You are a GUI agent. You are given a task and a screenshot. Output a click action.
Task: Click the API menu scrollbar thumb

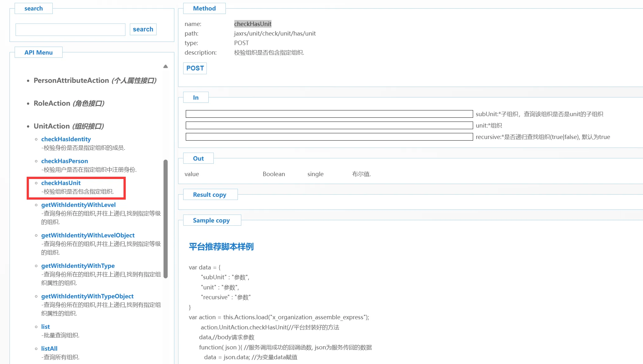pyautogui.click(x=165, y=219)
